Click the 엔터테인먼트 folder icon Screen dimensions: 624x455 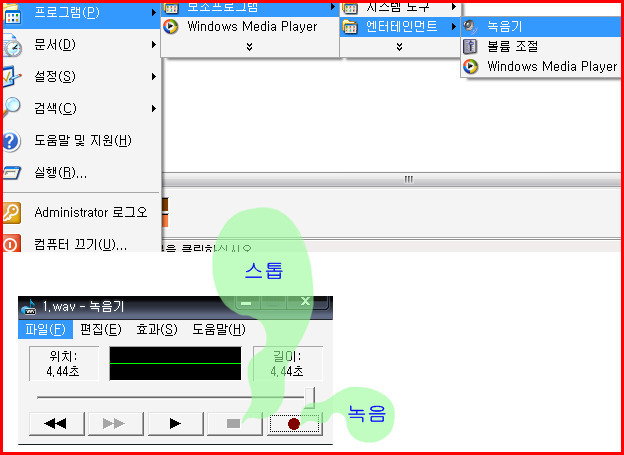[350, 27]
